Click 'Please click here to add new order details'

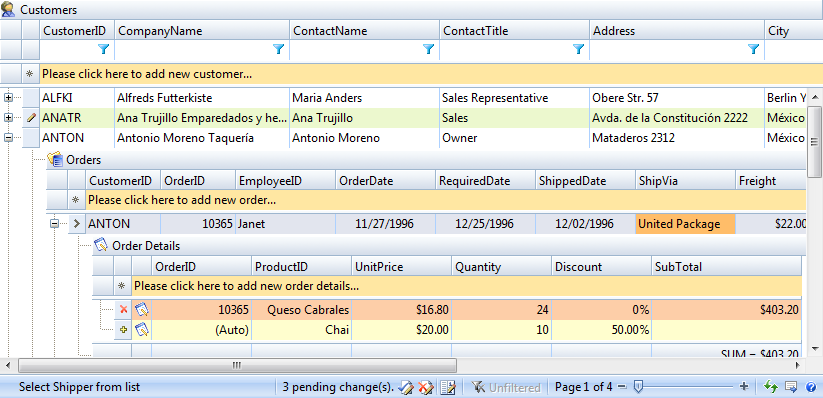[467, 286]
